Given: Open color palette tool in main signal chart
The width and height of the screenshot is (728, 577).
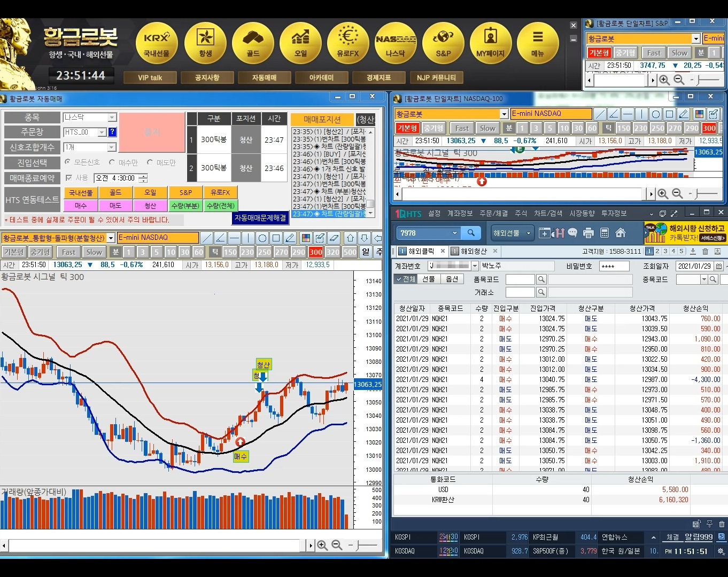Looking at the screenshot, I should point(306,238).
